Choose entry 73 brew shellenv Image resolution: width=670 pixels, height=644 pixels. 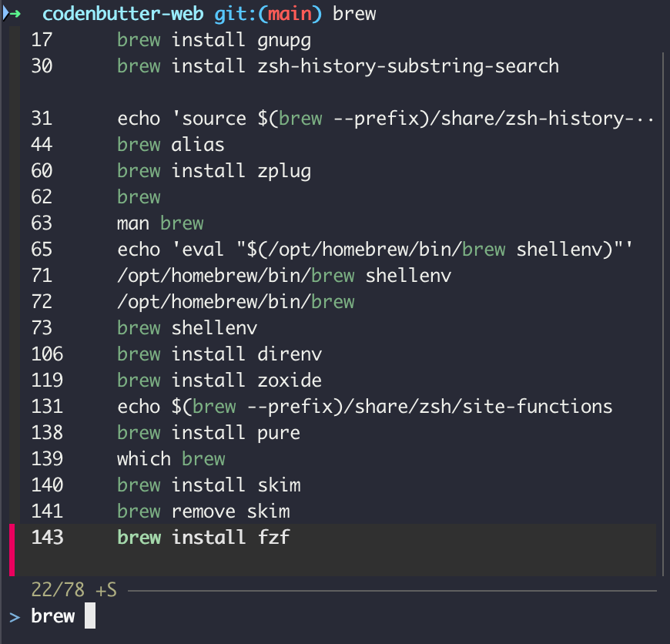click(186, 328)
